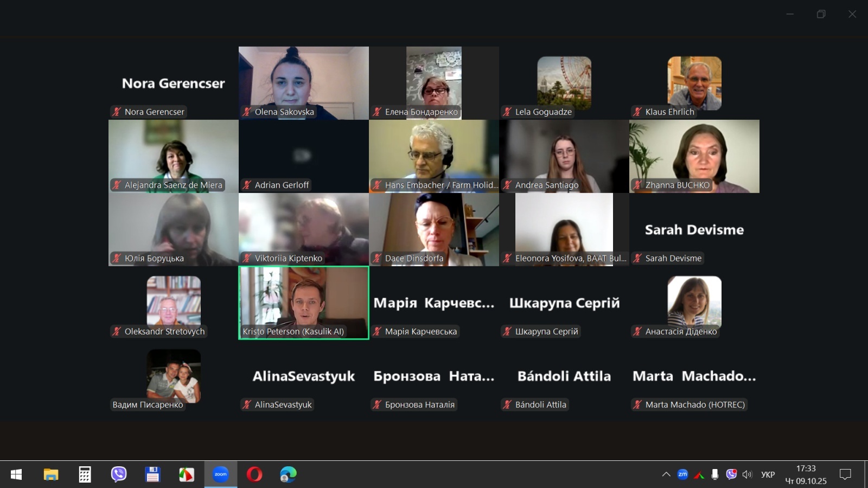Open the Zoom app from the taskbar
868x488 pixels.
(x=220, y=474)
